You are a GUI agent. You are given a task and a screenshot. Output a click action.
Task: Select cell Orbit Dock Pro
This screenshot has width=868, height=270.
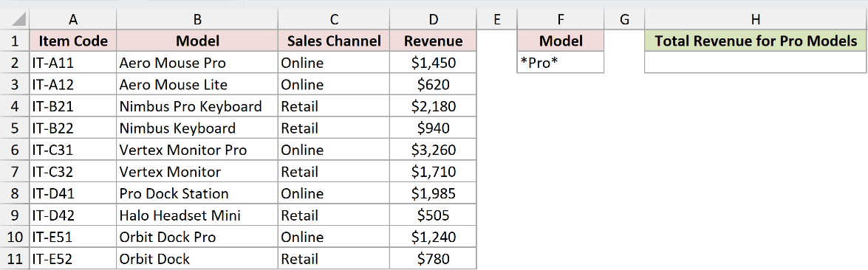[197, 237]
